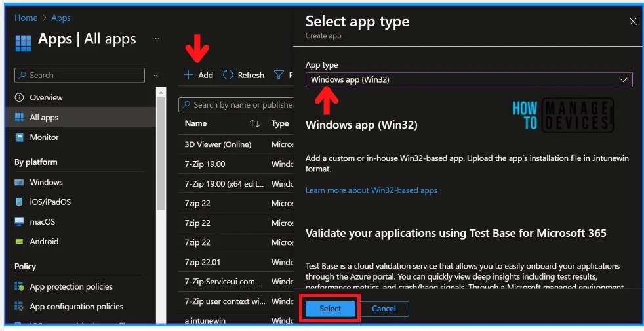Select All apps in the sidebar
644x331 pixels.
coord(81,117)
